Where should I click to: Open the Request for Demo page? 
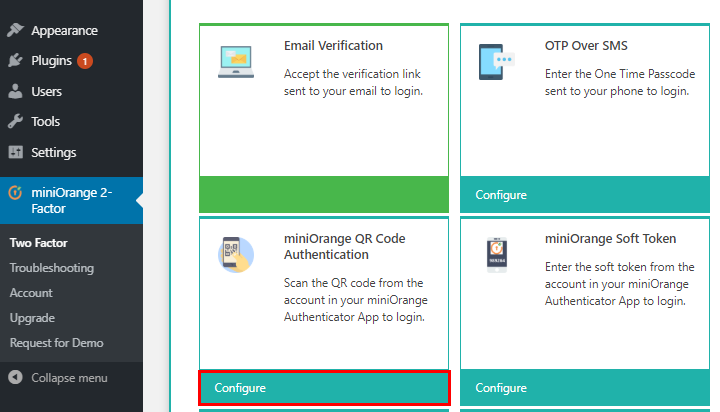click(x=56, y=343)
